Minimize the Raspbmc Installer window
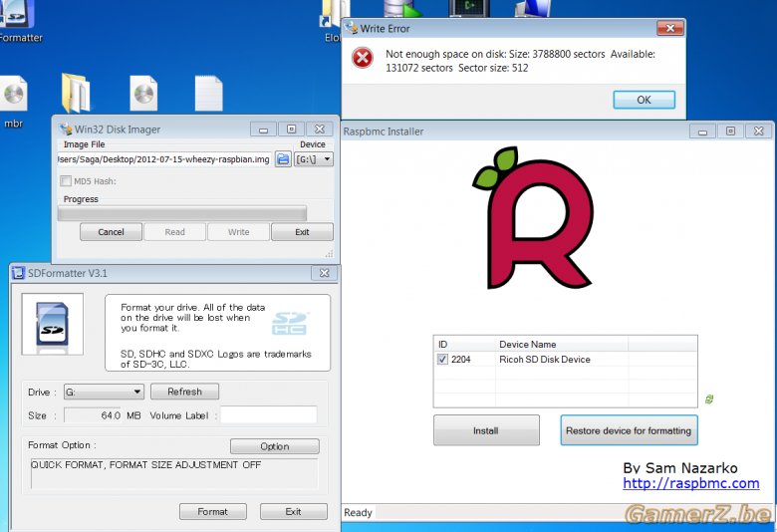This screenshot has width=777, height=532. (702, 132)
